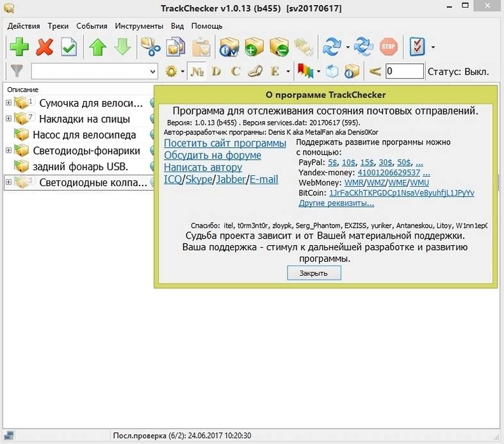This screenshot has height=444, width=504.
Task: Toggle the № column button
Action: (197, 71)
